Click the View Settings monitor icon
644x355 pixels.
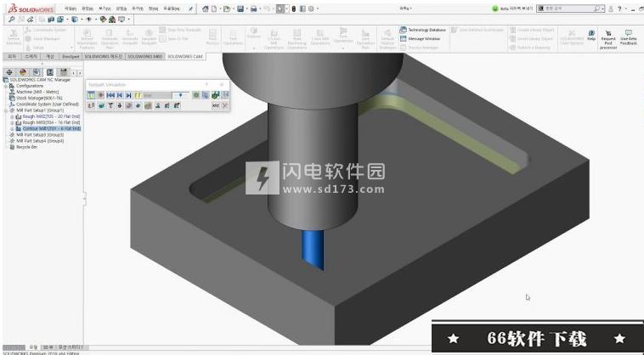[x=121, y=20]
